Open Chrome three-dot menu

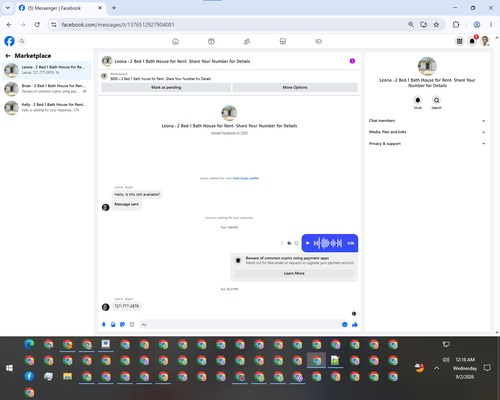tap(491, 25)
